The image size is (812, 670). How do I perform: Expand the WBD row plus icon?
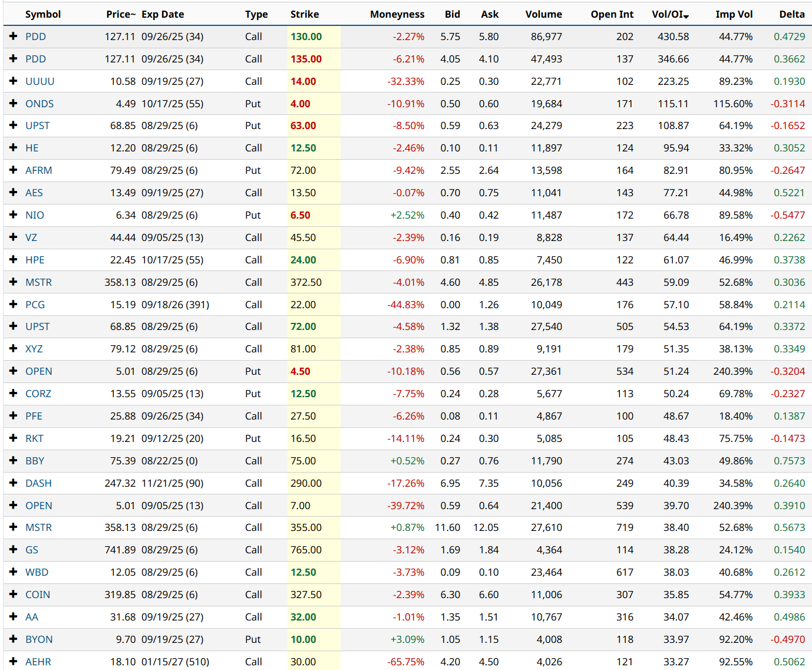tap(13, 572)
